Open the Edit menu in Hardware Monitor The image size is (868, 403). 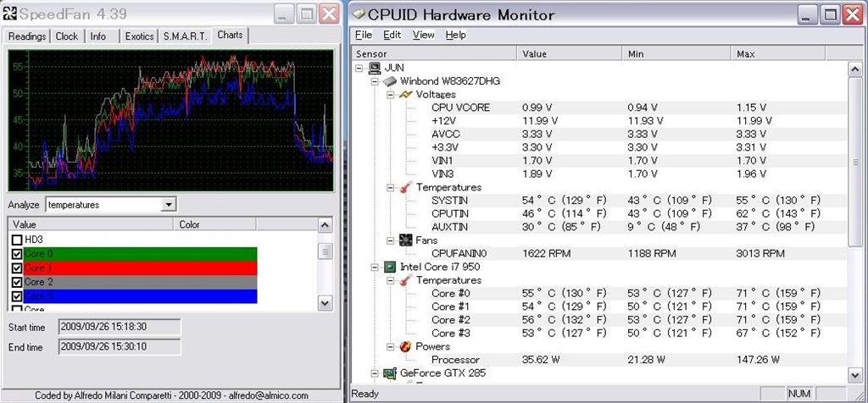tap(392, 35)
